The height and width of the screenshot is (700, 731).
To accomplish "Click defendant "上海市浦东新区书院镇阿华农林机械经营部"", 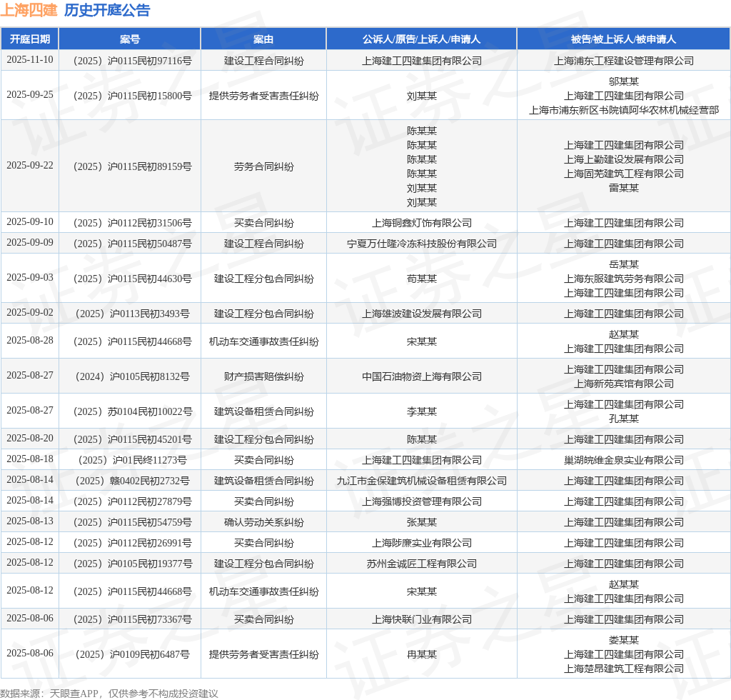I will coord(624,110).
